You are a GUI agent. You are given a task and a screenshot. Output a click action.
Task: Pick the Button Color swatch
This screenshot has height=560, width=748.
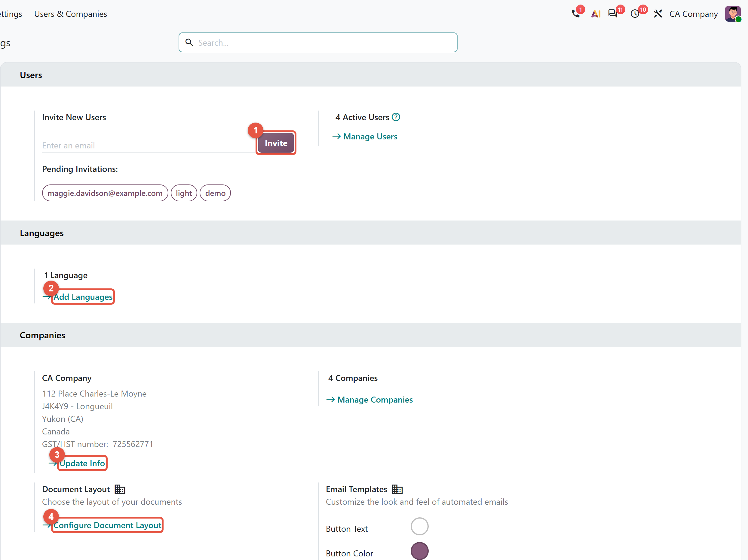click(x=419, y=551)
